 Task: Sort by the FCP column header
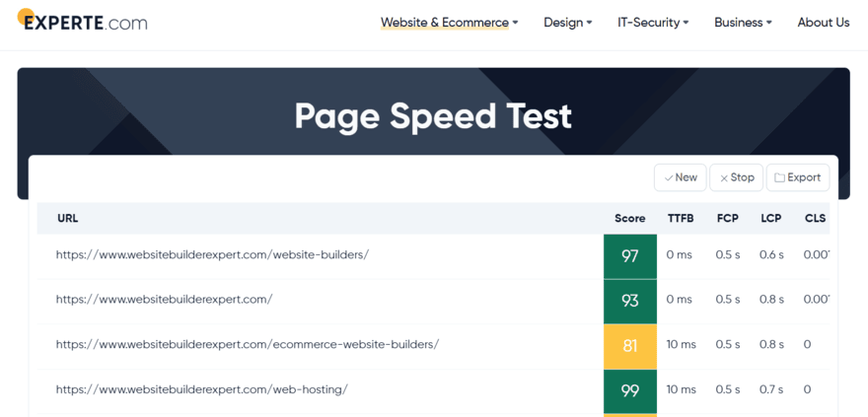tap(727, 219)
